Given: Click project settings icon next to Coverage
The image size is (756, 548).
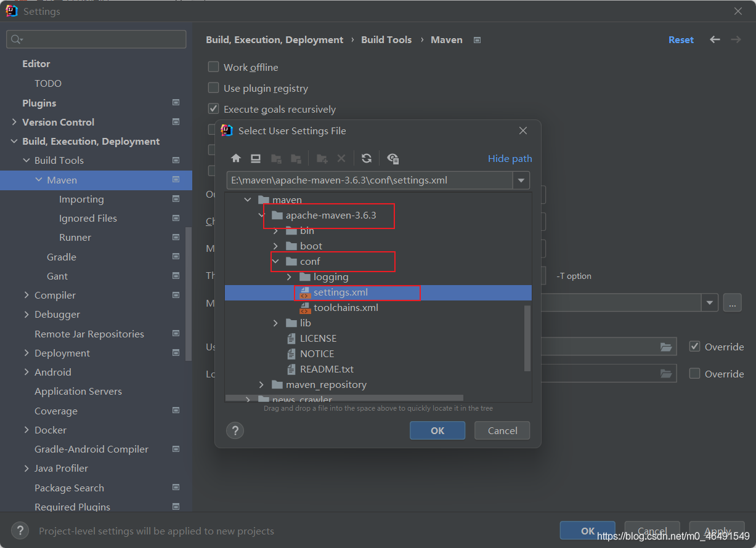Looking at the screenshot, I should 176,411.
